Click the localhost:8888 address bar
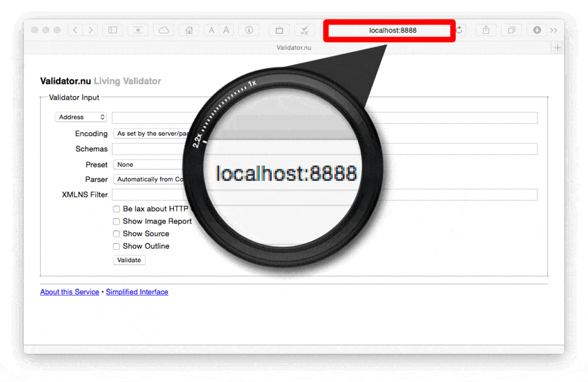This screenshot has height=382, width=588. (x=389, y=30)
